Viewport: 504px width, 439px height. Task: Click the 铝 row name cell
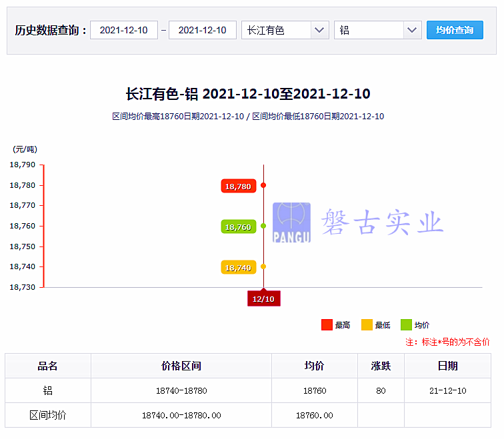point(48,390)
